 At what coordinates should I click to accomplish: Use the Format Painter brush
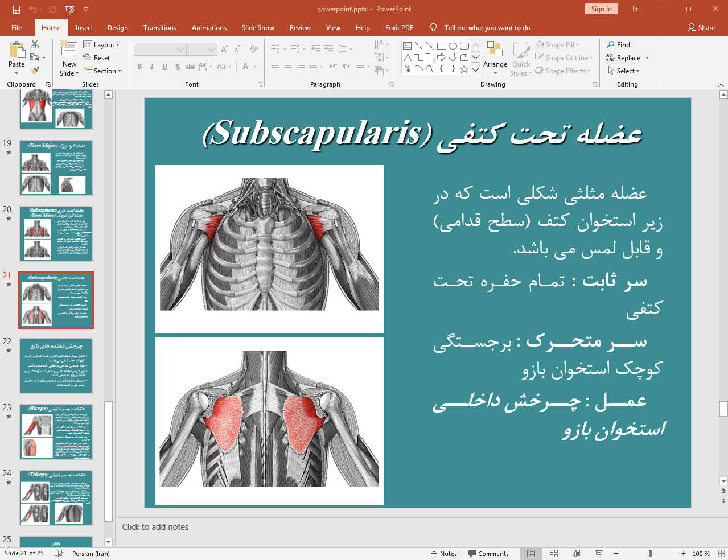pos(35,71)
